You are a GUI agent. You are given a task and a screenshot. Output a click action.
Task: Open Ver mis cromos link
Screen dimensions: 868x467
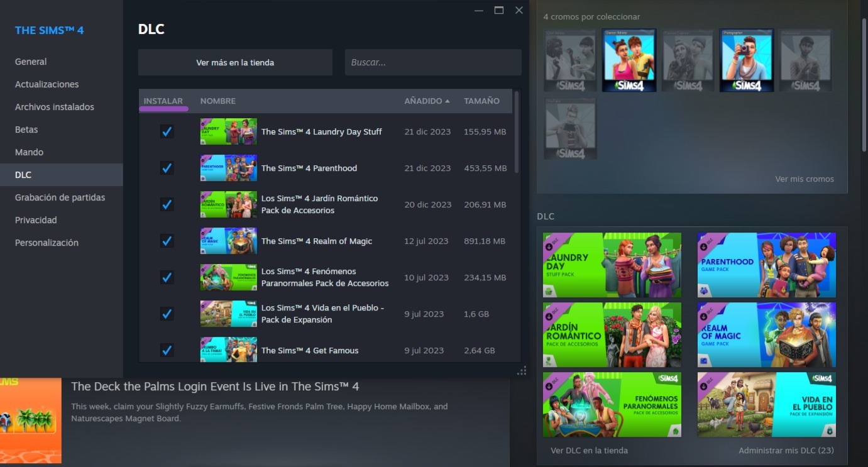pos(804,179)
